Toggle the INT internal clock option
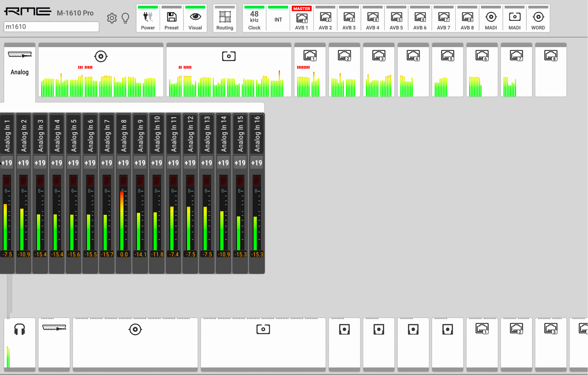The width and height of the screenshot is (588, 375). pyautogui.click(x=278, y=19)
